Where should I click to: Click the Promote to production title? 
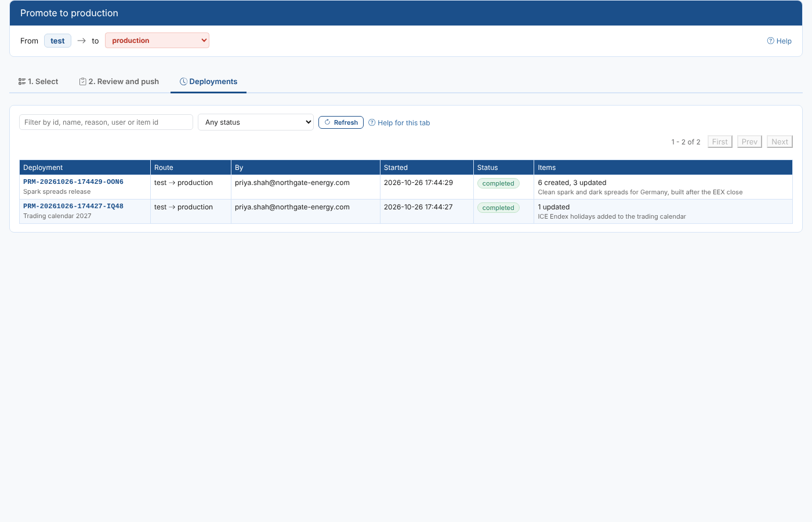pos(69,13)
